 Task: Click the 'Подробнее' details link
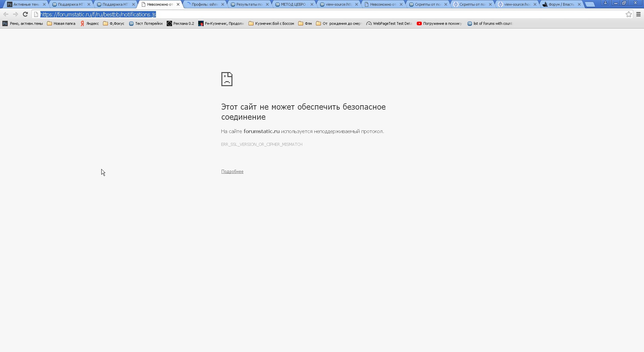pyautogui.click(x=232, y=172)
